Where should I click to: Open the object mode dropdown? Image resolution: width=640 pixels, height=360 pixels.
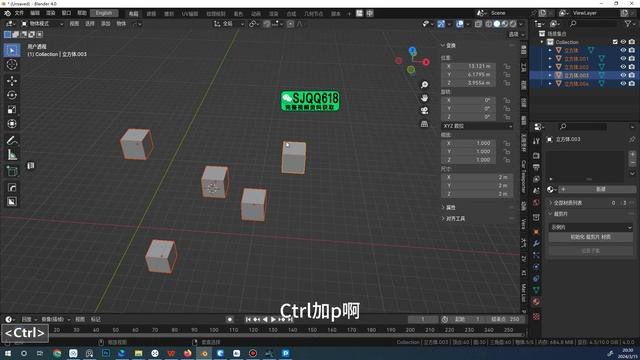(x=42, y=24)
